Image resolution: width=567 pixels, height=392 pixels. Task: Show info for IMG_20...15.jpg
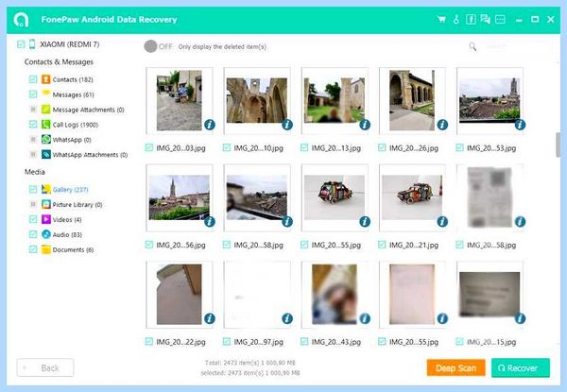(x=520, y=318)
